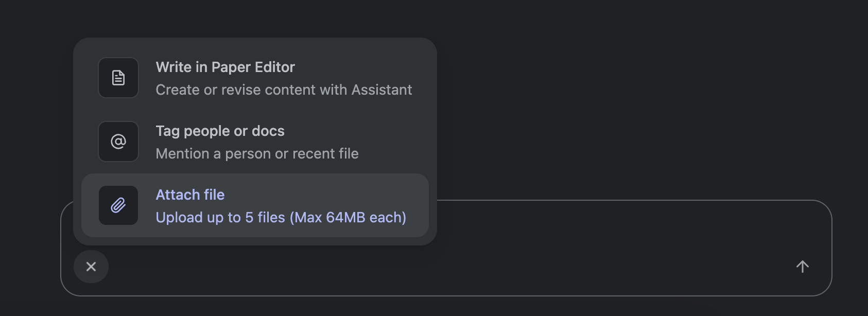
Task: Select the highlighted Attach file option
Action: [255, 205]
